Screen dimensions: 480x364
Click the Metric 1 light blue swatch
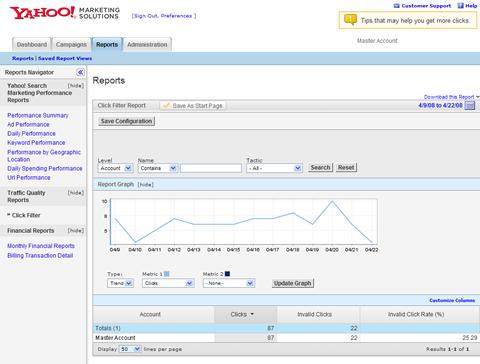coord(167,274)
